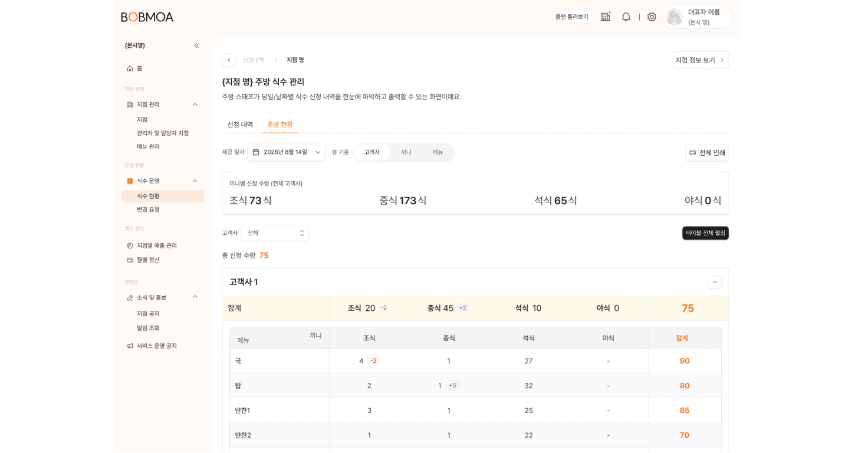The width and height of the screenshot is (868, 453).
Task: Collapse the 고객사 1 table panel
Action: point(715,282)
